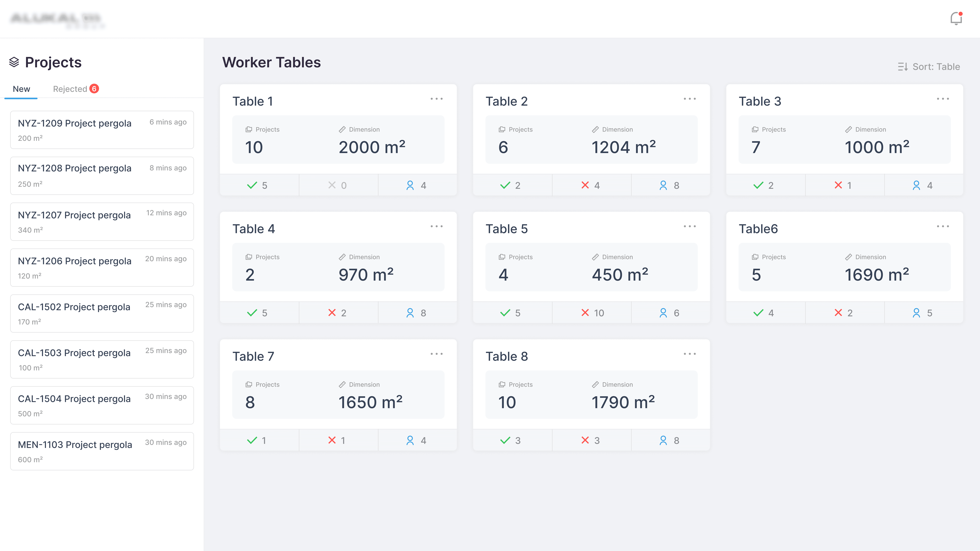Viewport: 980px width, 551px height.
Task: Open Table 4 more options menu
Action: tap(436, 226)
